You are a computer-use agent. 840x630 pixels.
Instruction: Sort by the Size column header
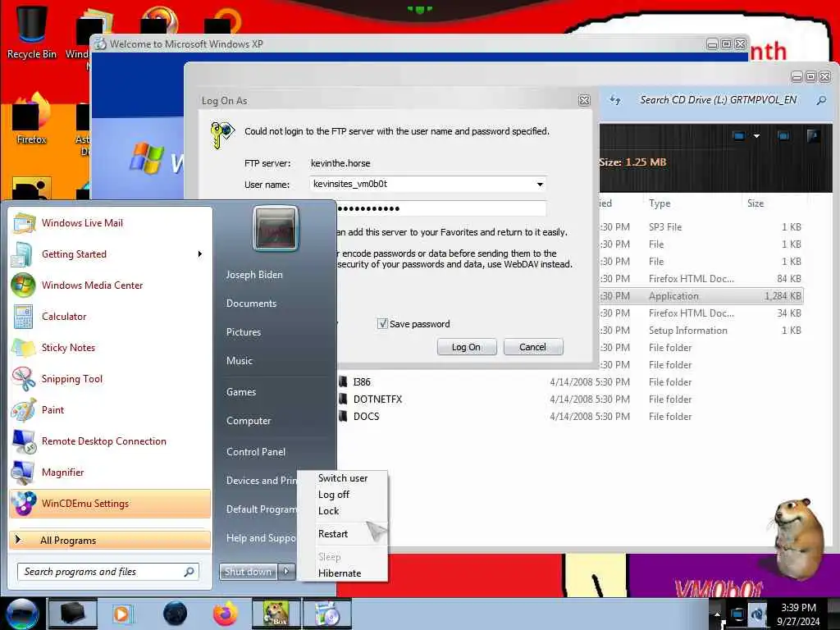[756, 203]
